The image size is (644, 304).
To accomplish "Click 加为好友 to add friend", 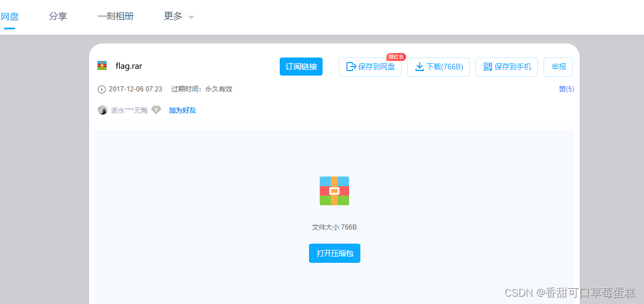I will [x=182, y=110].
